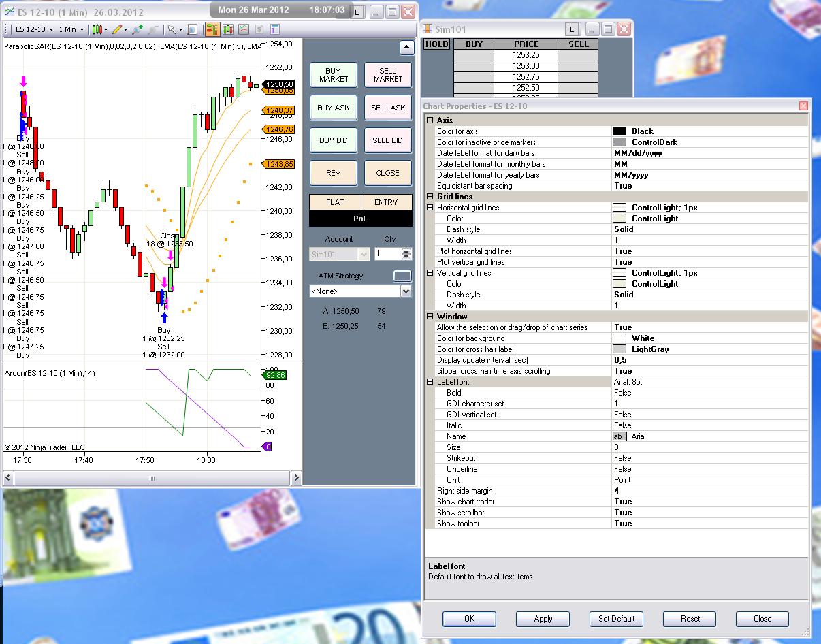Screen dimensions: 821x644
Task: Click the chart horizontal scrollbar thumb
Action: [x=152, y=479]
